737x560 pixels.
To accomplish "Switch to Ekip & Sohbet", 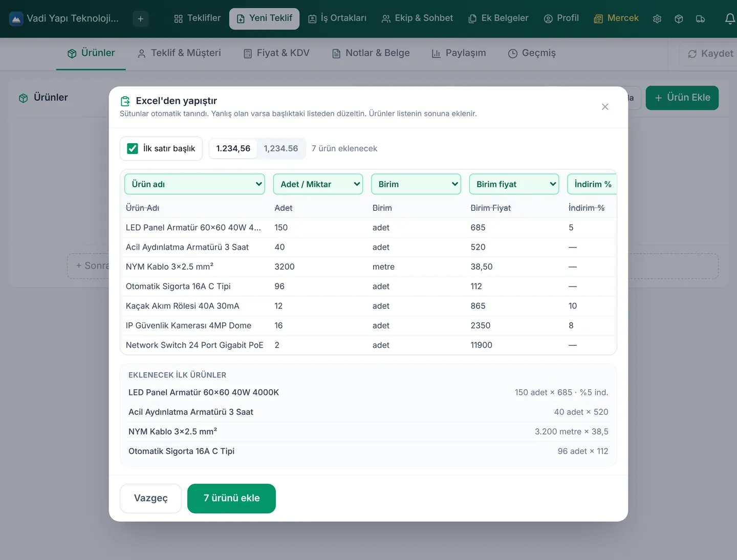I will click(418, 18).
